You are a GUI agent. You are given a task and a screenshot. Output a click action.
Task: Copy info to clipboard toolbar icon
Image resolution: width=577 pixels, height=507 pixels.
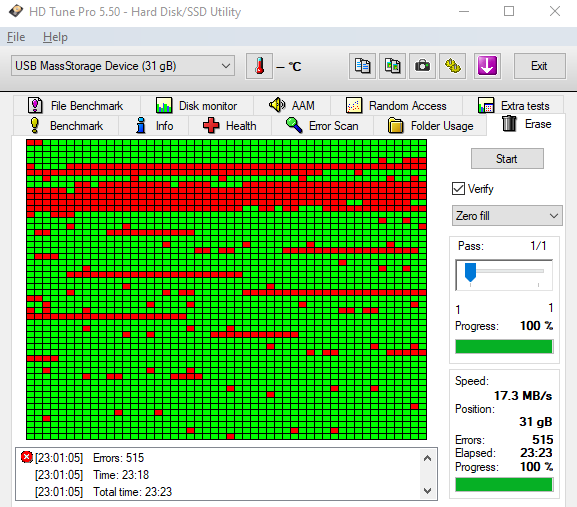click(362, 66)
